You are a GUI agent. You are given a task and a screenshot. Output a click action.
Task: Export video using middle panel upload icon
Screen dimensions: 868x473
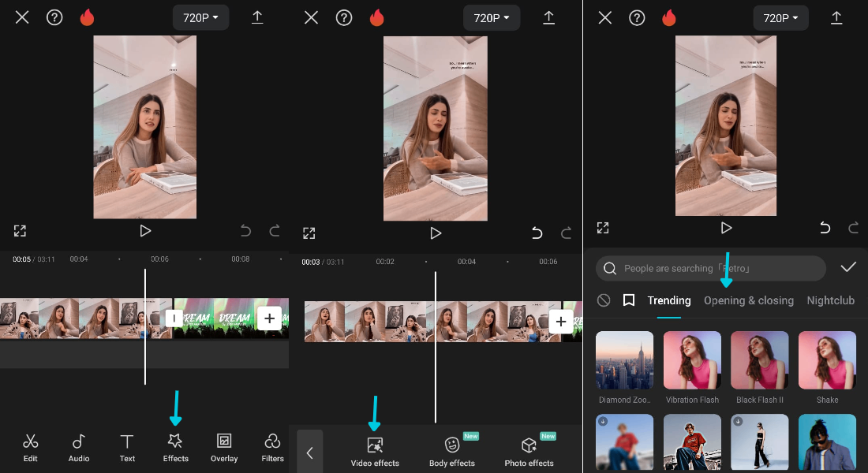point(548,17)
